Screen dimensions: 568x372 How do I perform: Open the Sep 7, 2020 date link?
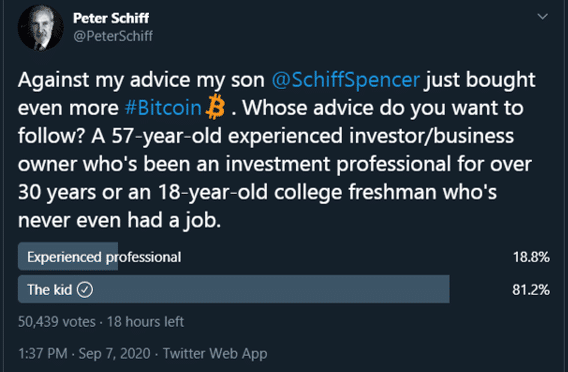[x=114, y=354]
